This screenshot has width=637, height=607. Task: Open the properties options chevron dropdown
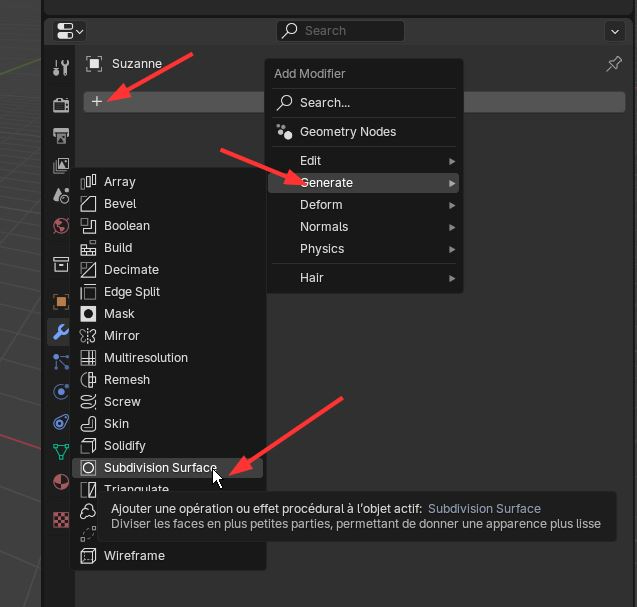pyautogui.click(x=615, y=31)
